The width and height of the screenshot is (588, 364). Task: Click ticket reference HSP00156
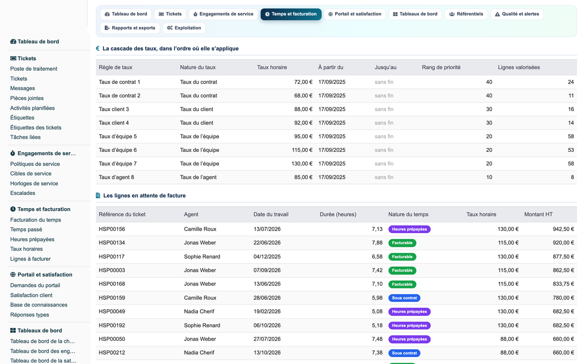pos(112,229)
